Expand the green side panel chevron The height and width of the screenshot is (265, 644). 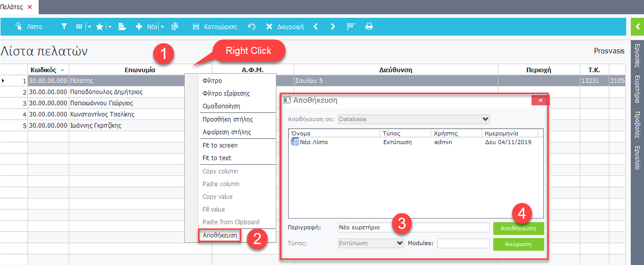click(637, 26)
